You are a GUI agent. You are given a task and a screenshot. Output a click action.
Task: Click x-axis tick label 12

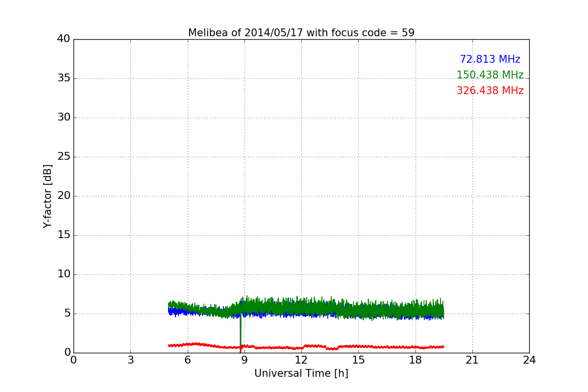301,360
